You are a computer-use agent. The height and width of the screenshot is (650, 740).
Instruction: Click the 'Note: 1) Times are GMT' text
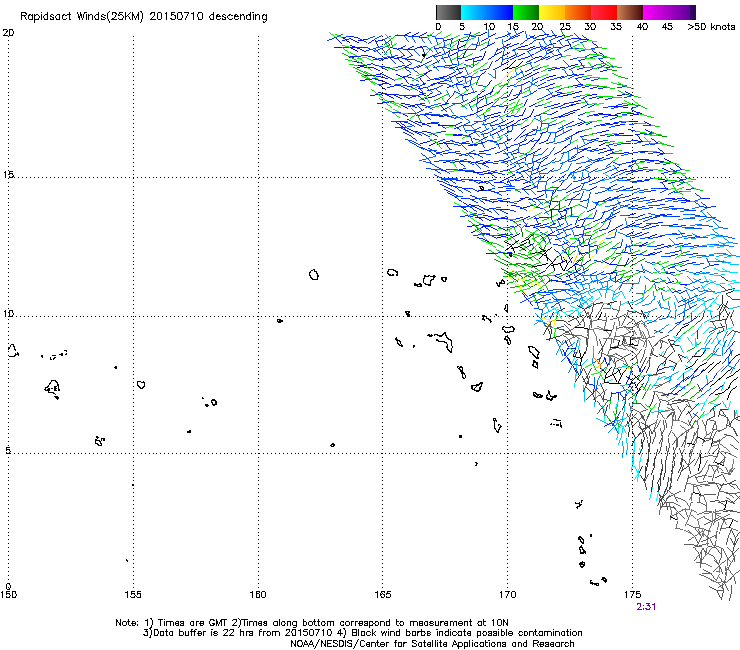[172, 623]
